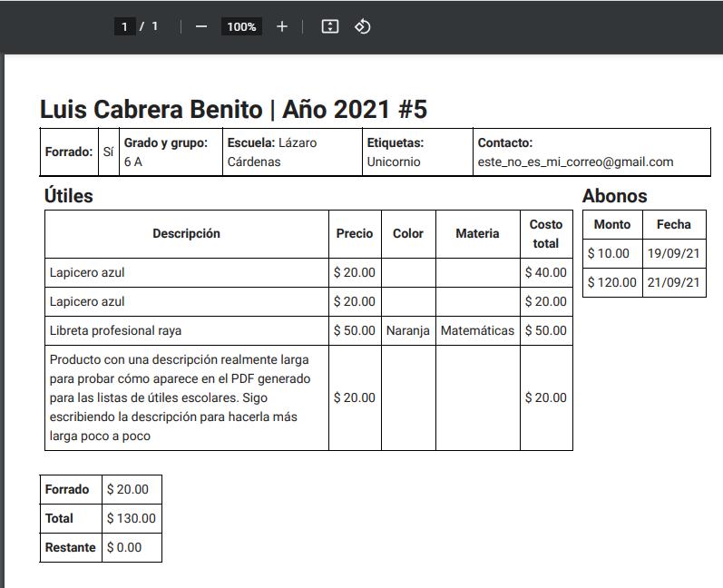Zoom in with the plus icon
The height and width of the screenshot is (588, 723).
(282, 26)
